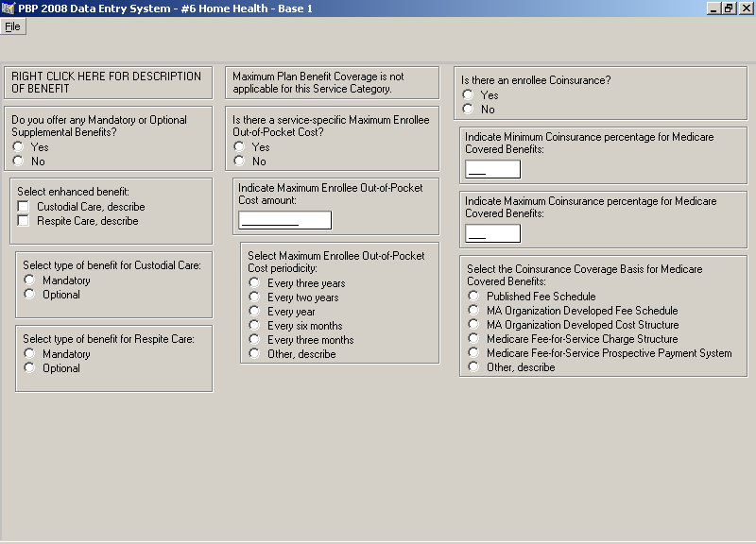
Task: Close the PBP Data Entry window
Action: coord(746,8)
